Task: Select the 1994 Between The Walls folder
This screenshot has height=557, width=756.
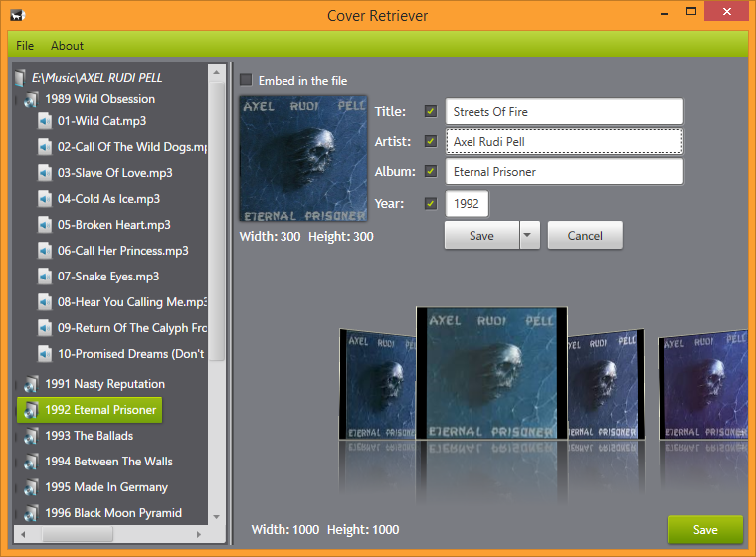Action: pyautogui.click(x=109, y=462)
